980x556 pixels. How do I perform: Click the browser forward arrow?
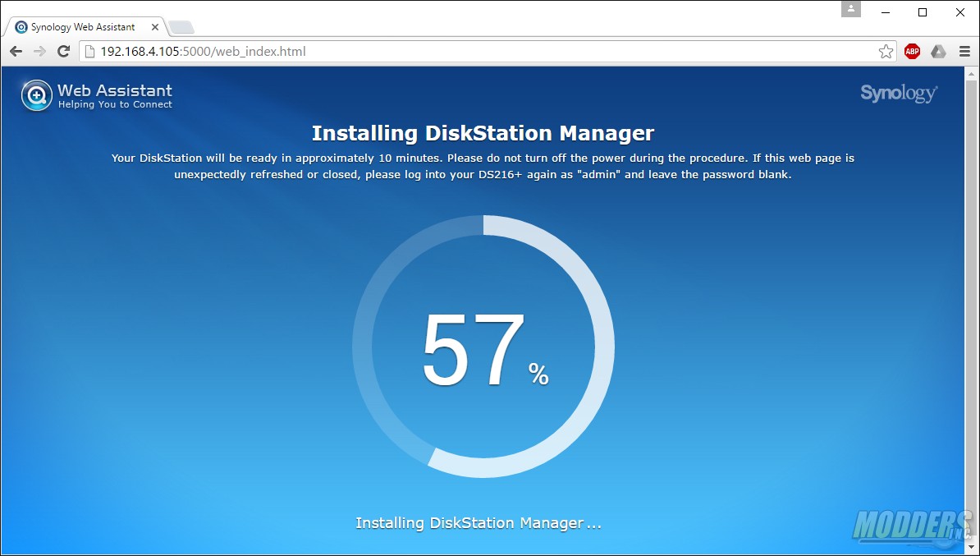39,51
